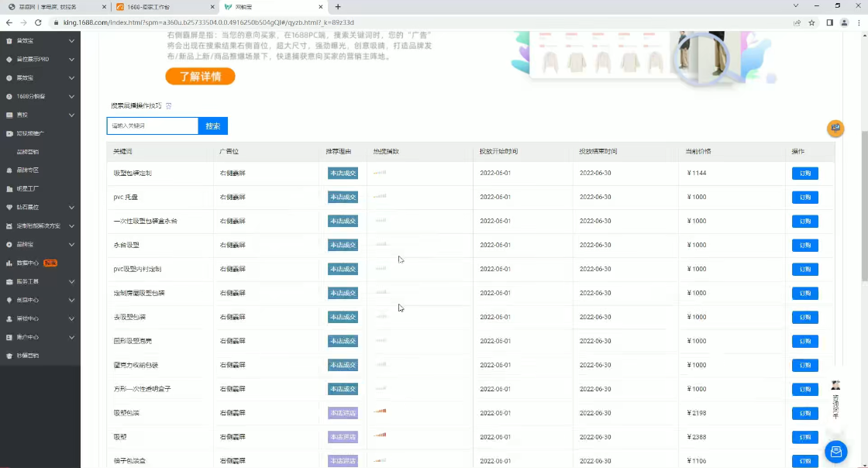Image resolution: width=868 pixels, height=468 pixels.
Task: Switch to the 1688-卖家工作台 browser tab
Action: pos(163,7)
